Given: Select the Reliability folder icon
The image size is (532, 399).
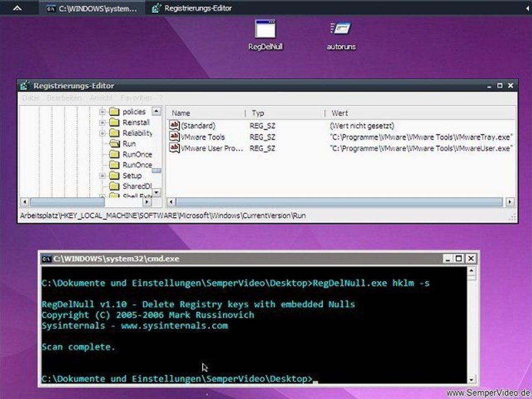Looking at the screenshot, I should coord(115,133).
